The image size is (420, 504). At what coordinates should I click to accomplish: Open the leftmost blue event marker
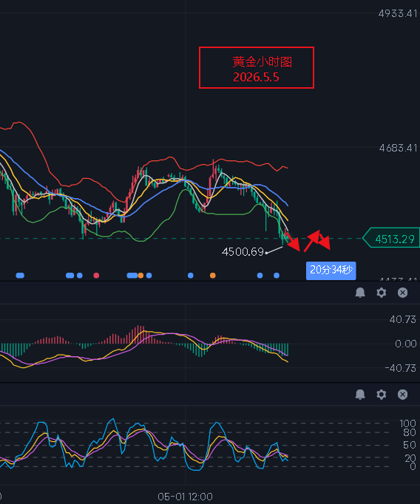tap(20, 276)
